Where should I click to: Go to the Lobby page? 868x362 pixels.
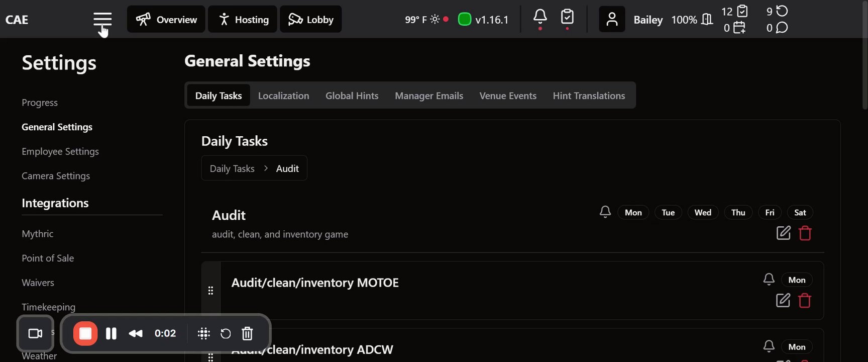click(x=310, y=20)
